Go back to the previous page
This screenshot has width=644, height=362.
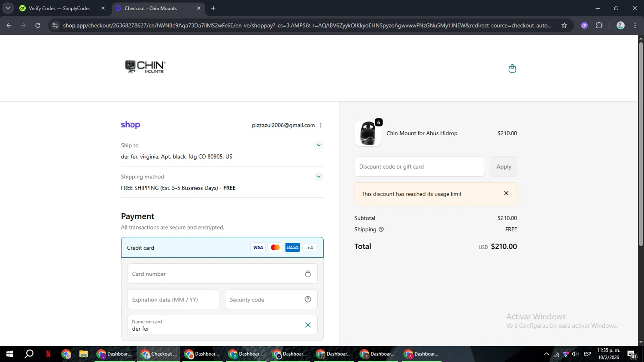[x=9, y=25]
